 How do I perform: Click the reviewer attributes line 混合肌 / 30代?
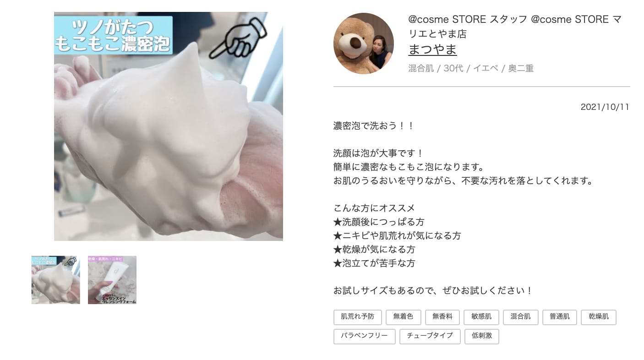pos(471,69)
